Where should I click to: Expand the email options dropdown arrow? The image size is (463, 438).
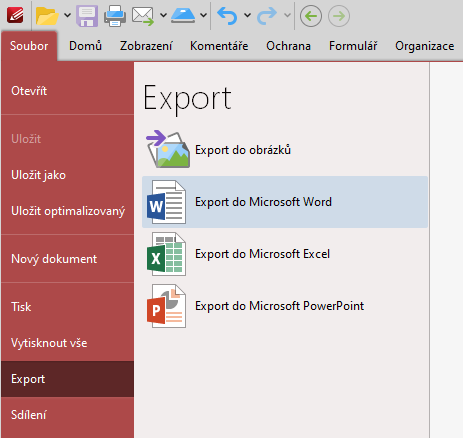click(163, 15)
